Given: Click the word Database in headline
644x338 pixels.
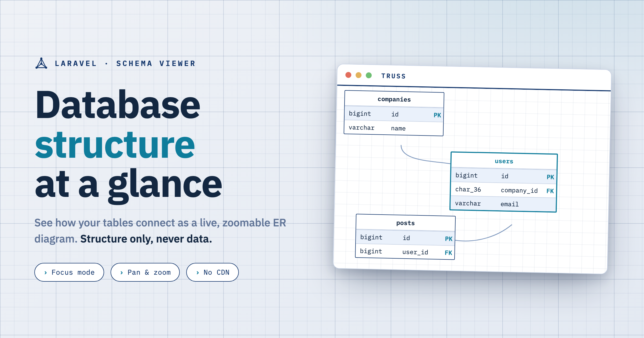Looking at the screenshot, I should [x=118, y=105].
